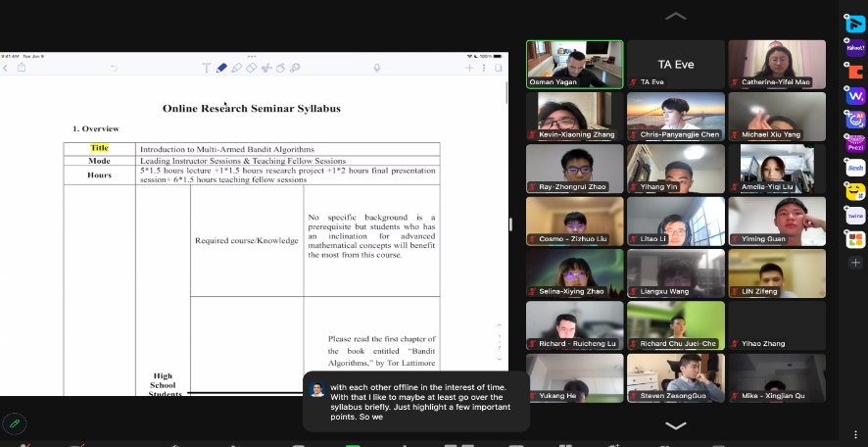Expand gallery up with top chevron arrow
Screen dimensions: 868x447
pyautogui.click(x=675, y=17)
